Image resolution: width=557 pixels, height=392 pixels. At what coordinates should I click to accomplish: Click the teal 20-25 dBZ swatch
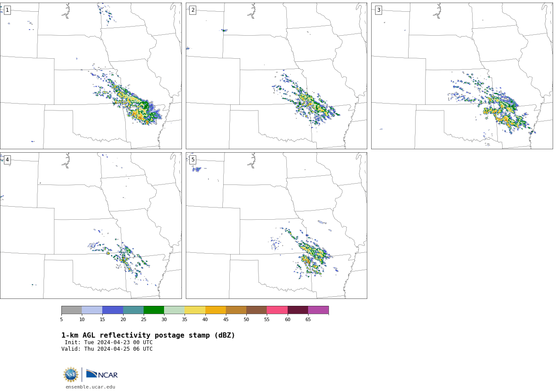133,310
